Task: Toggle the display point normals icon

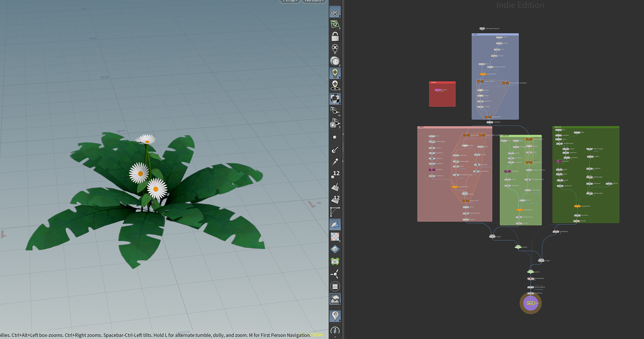Action: coord(335,150)
